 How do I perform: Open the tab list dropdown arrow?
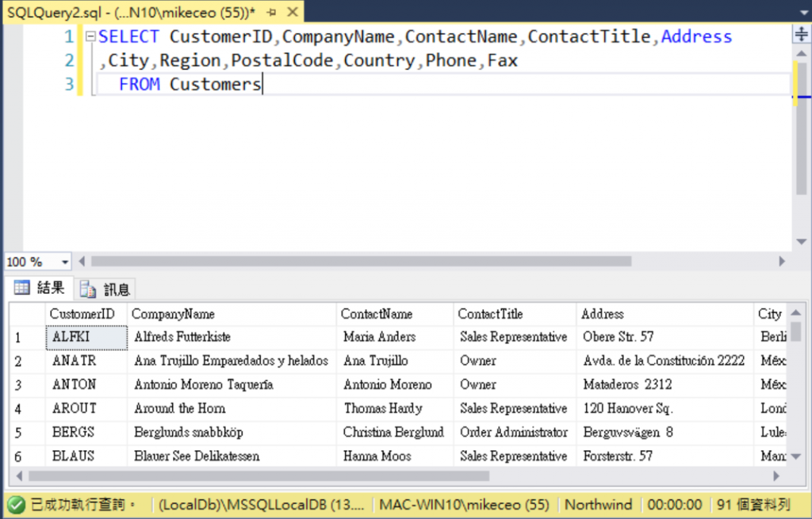click(x=804, y=12)
